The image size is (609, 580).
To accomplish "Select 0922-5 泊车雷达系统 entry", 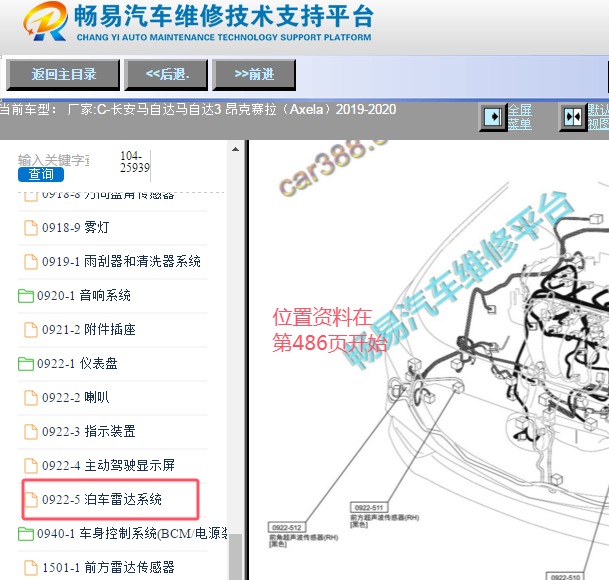I will 102,500.
